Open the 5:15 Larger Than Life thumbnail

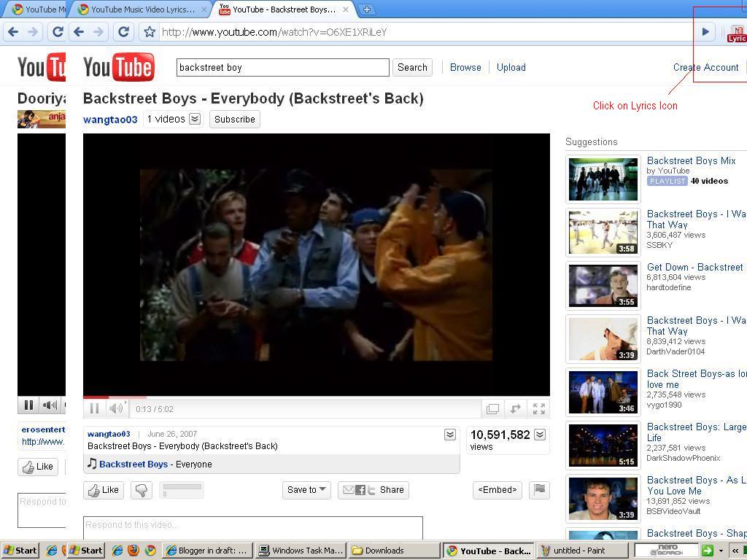point(603,446)
